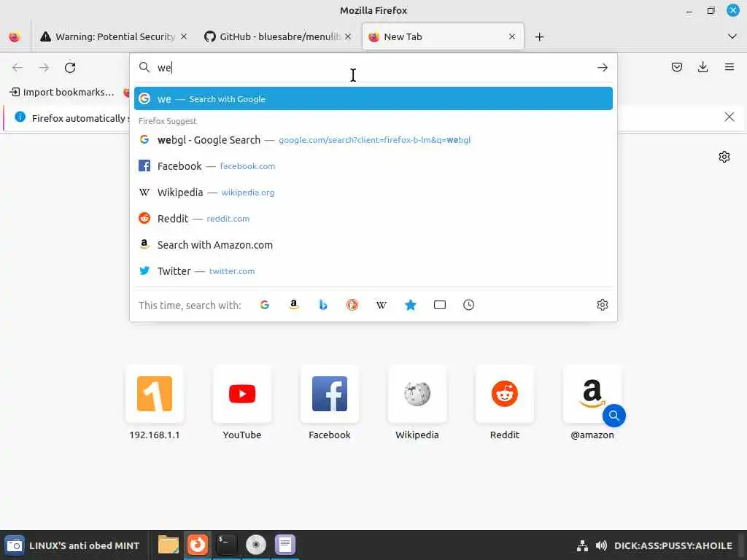Image resolution: width=747 pixels, height=560 pixels.
Task: Click the pinned Firefox View icon
Action: [x=15, y=36]
